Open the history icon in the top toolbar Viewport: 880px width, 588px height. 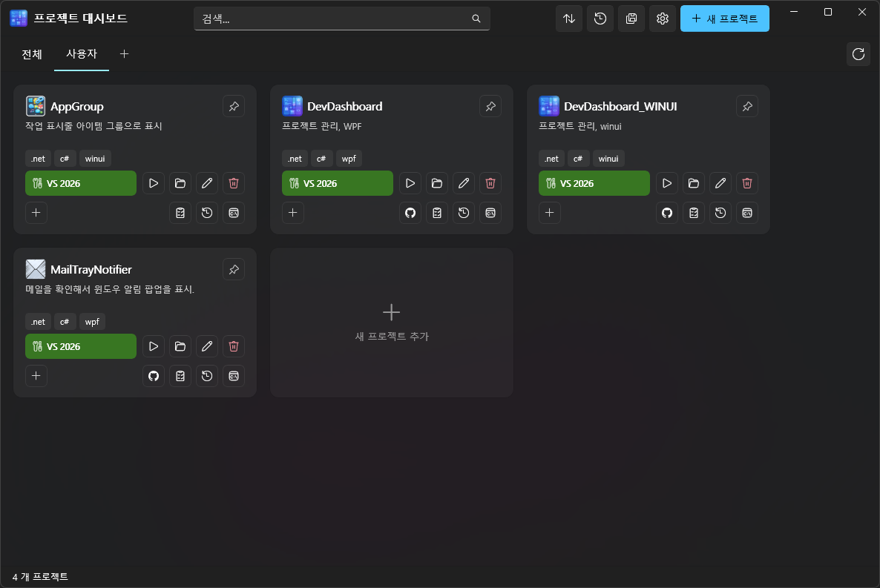pyautogui.click(x=600, y=19)
